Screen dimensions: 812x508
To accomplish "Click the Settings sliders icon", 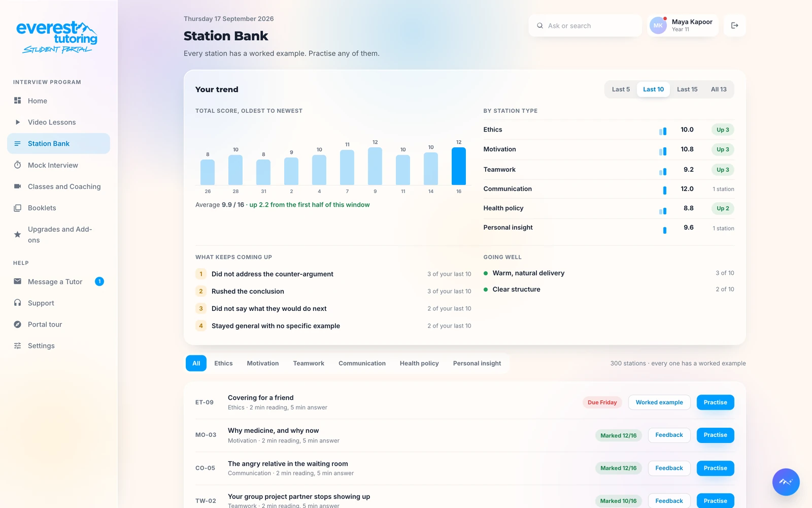I will 17,345.
